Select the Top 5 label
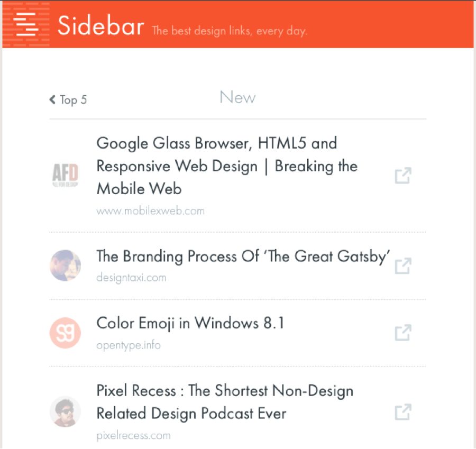Viewport: 476px width, 449px height. pos(73,100)
